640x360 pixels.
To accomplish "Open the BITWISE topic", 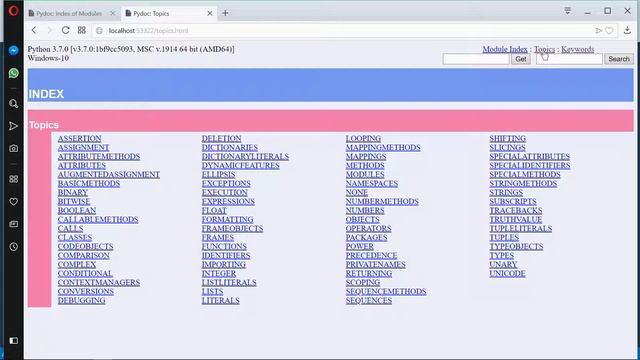I will [74, 202].
